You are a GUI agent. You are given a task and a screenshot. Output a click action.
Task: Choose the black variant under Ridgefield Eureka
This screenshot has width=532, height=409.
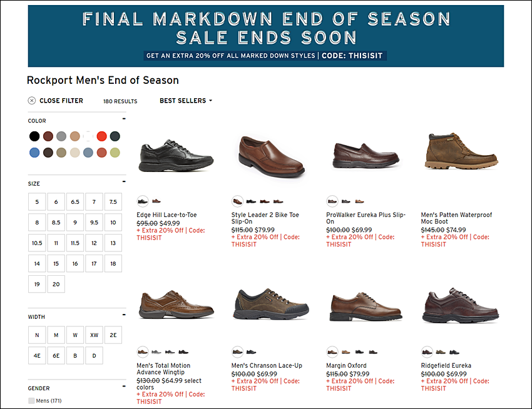(454, 352)
